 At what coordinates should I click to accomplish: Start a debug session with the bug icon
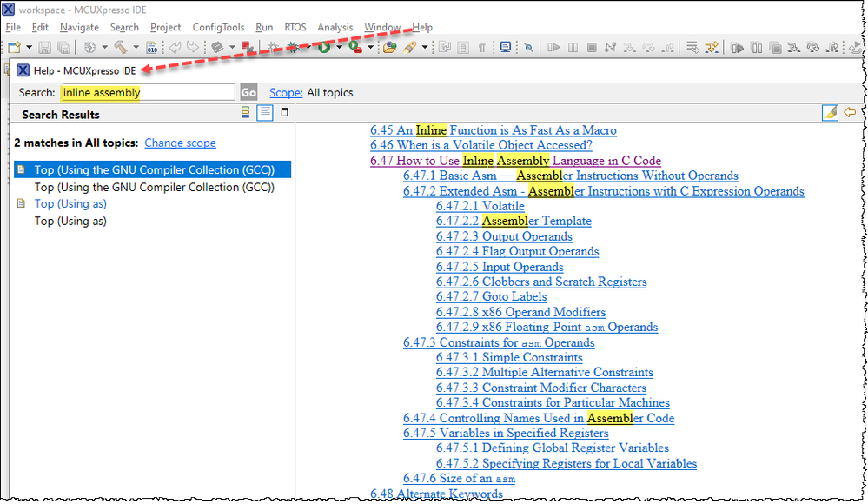292,48
